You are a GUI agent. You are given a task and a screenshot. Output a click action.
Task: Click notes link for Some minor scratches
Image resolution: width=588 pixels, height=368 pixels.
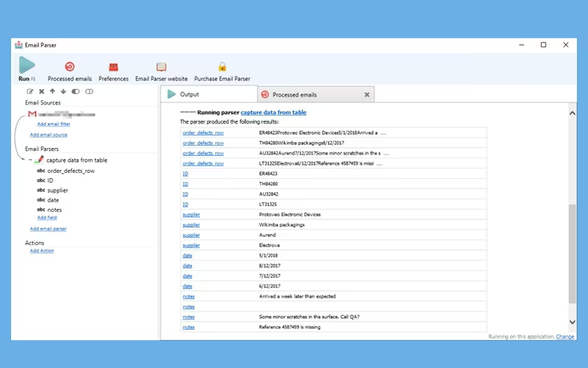pos(189,317)
